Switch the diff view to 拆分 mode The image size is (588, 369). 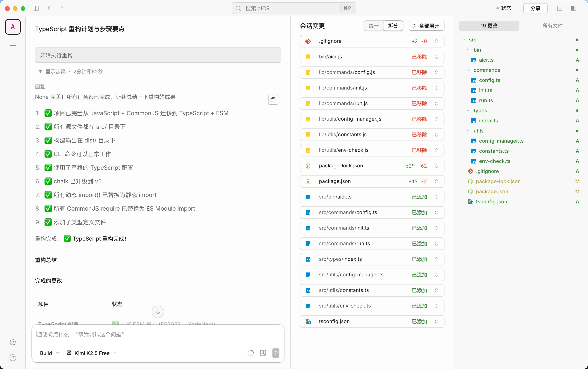click(x=393, y=26)
